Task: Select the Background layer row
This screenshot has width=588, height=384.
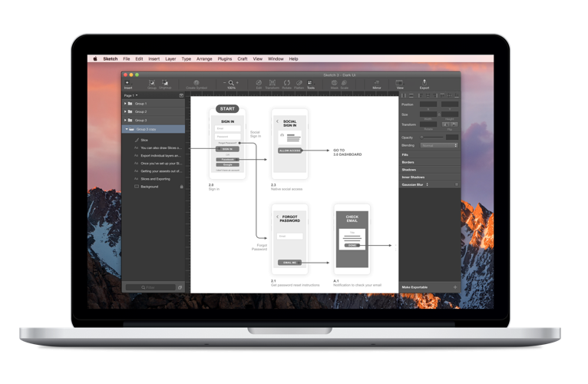Action: click(154, 187)
